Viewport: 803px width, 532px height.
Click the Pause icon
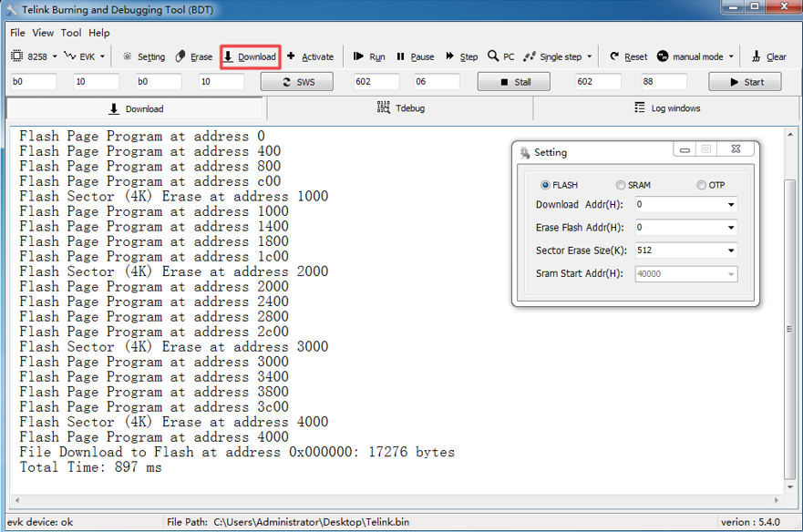400,56
